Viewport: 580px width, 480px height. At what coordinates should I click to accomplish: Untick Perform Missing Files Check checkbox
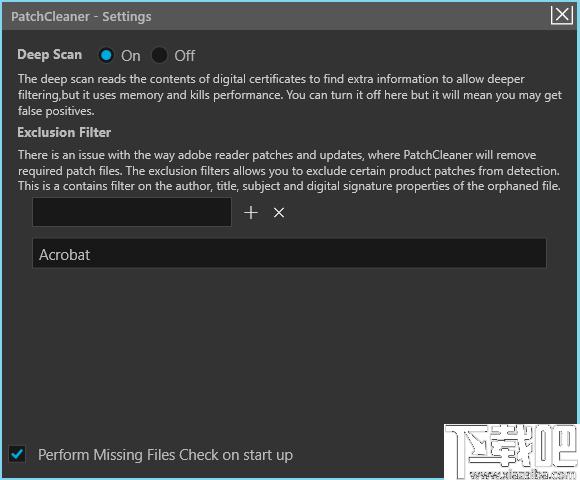[17, 454]
